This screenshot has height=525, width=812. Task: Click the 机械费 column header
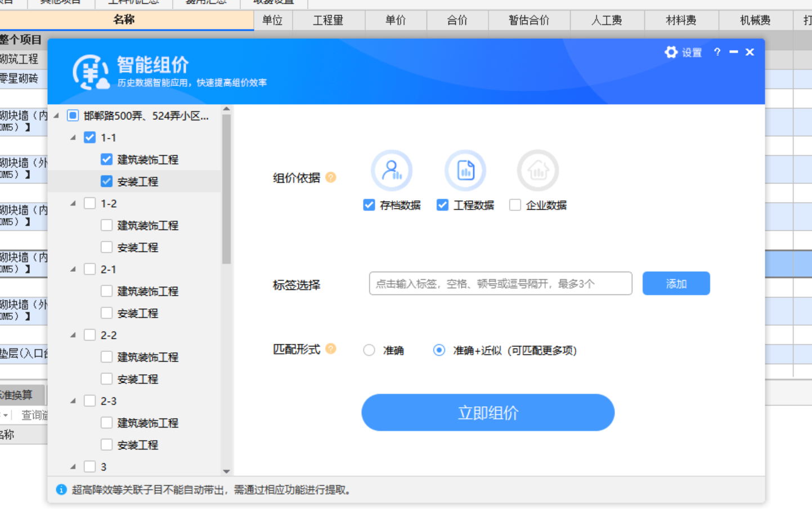(x=755, y=20)
